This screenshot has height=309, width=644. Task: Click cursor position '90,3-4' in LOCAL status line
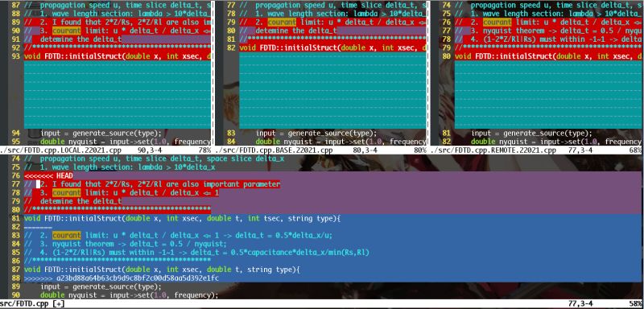point(150,150)
